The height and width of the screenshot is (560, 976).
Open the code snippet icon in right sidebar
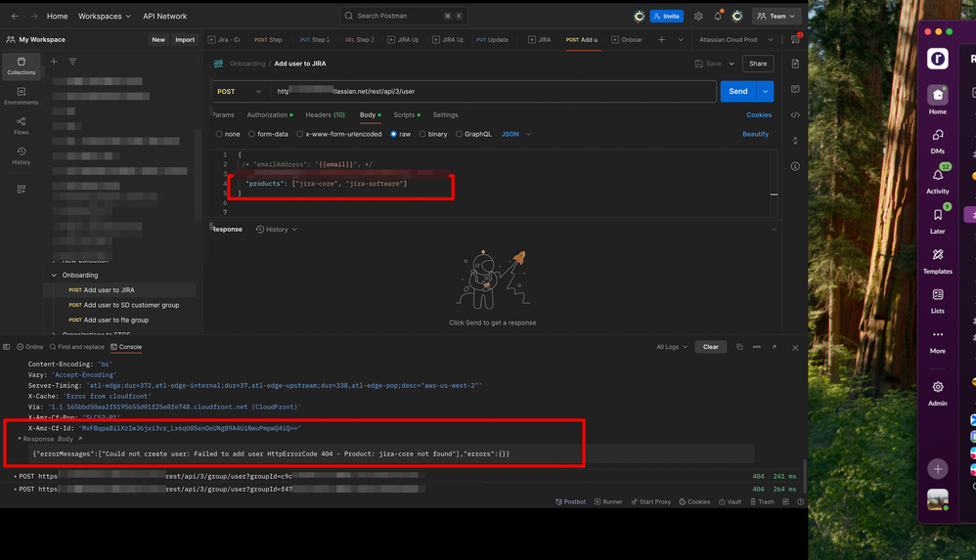(795, 115)
